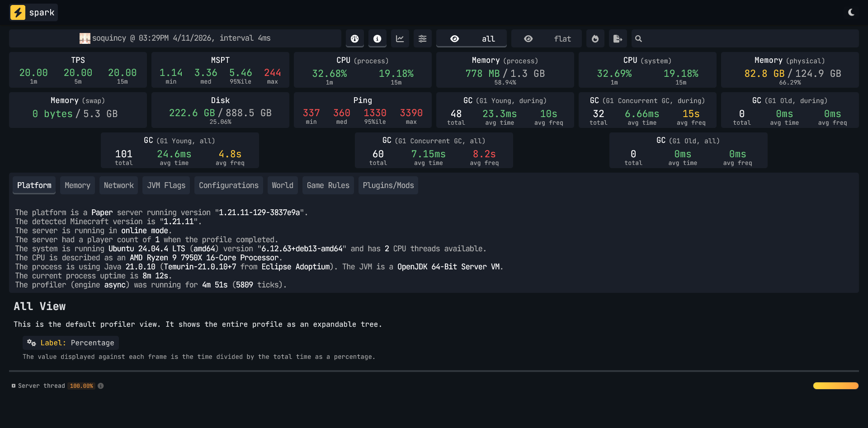Open the Plugins/Mods tab
The image size is (868, 428).
[388, 185]
